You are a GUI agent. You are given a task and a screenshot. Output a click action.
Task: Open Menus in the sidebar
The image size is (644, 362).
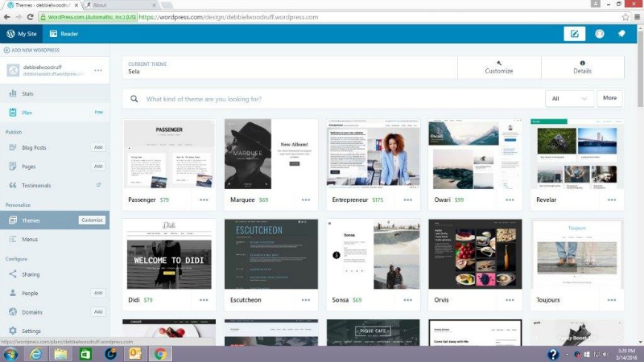click(x=30, y=239)
